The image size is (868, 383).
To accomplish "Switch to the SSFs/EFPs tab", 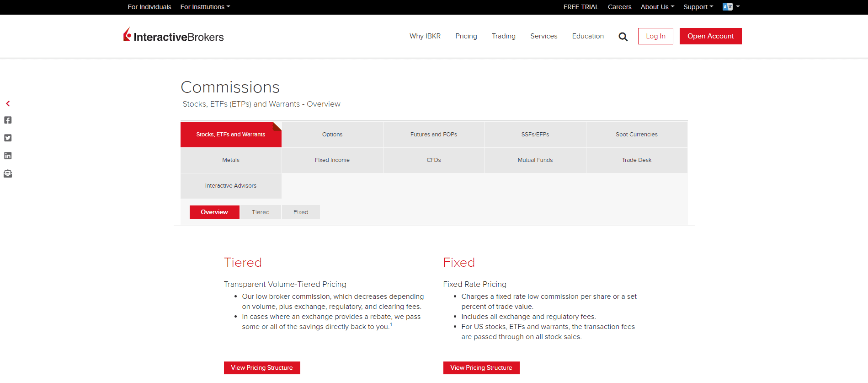I will [535, 135].
